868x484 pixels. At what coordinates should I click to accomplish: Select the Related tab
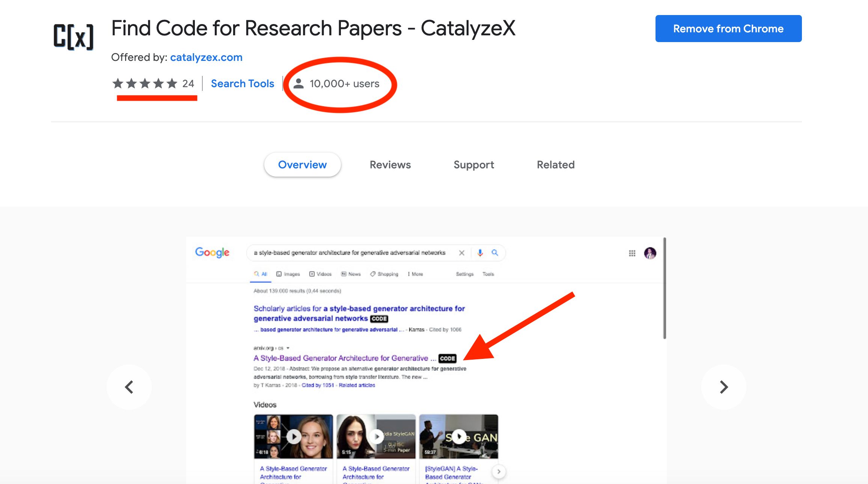click(x=556, y=165)
